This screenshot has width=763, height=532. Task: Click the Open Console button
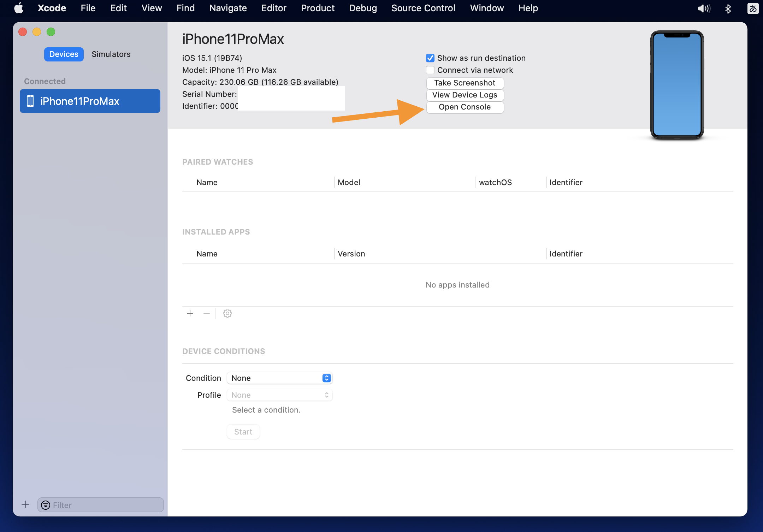point(465,107)
